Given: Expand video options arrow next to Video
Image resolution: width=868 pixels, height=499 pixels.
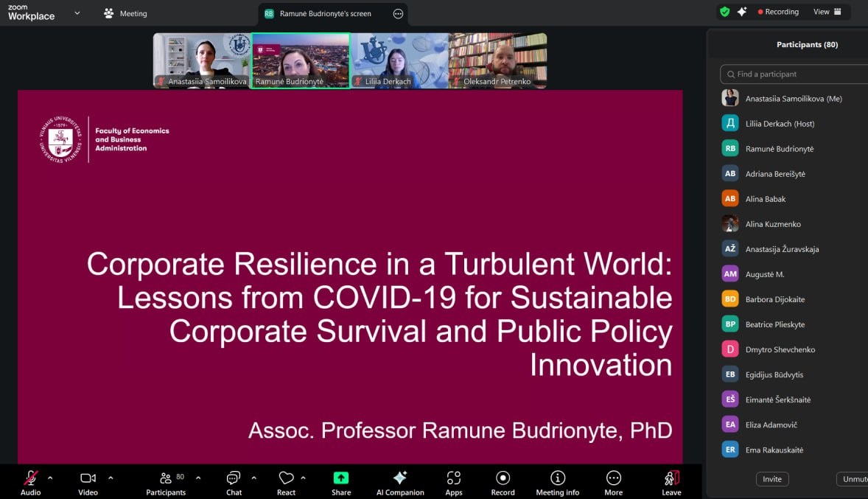Looking at the screenshot, I should [x=111, y=478].
